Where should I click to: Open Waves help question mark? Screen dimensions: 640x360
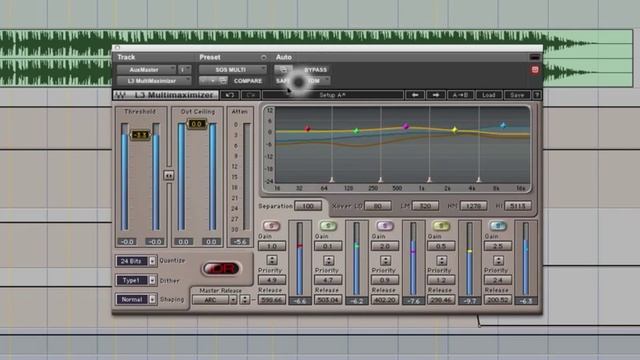[537, 95]
